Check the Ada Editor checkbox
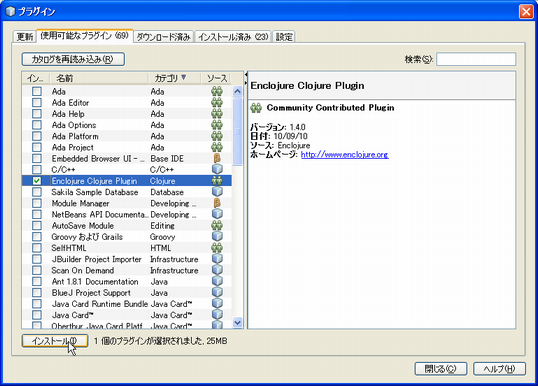The image size is (538, 386). tap(37, 103)
